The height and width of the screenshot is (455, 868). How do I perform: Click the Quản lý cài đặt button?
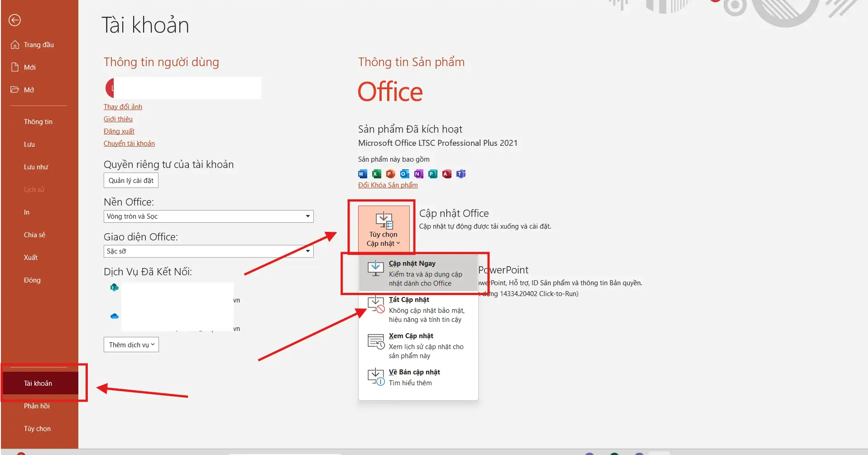tap(131, 180)
